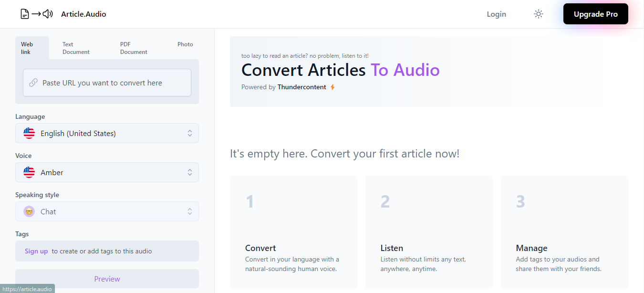Click the Tags label
This screenshot has width=644, height=293.
(x=22, y=234)
